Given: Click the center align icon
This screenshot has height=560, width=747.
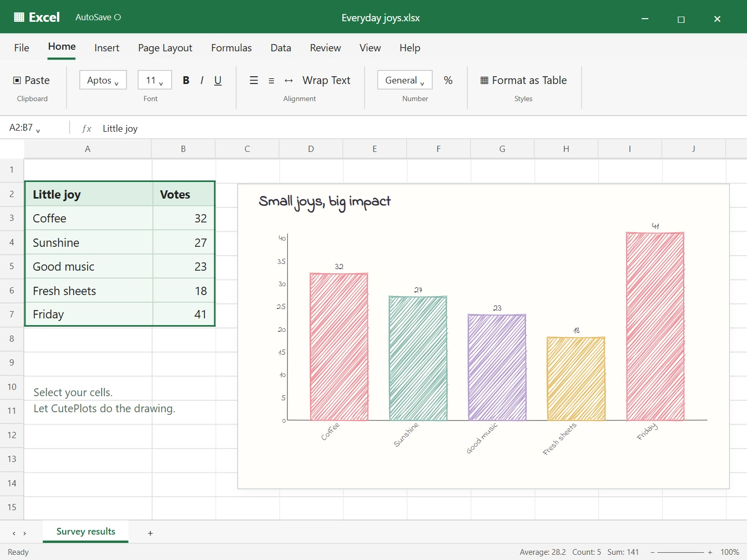Looking at the screenshot, I should (271, 80).
